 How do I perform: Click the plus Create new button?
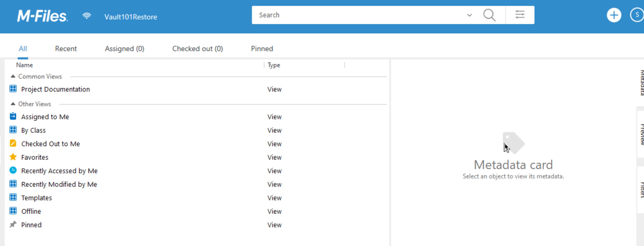(614, 16)
